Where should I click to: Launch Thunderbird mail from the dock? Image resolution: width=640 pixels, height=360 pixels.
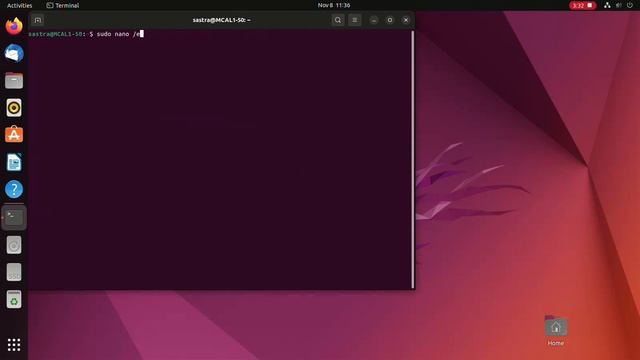point(14,53)
